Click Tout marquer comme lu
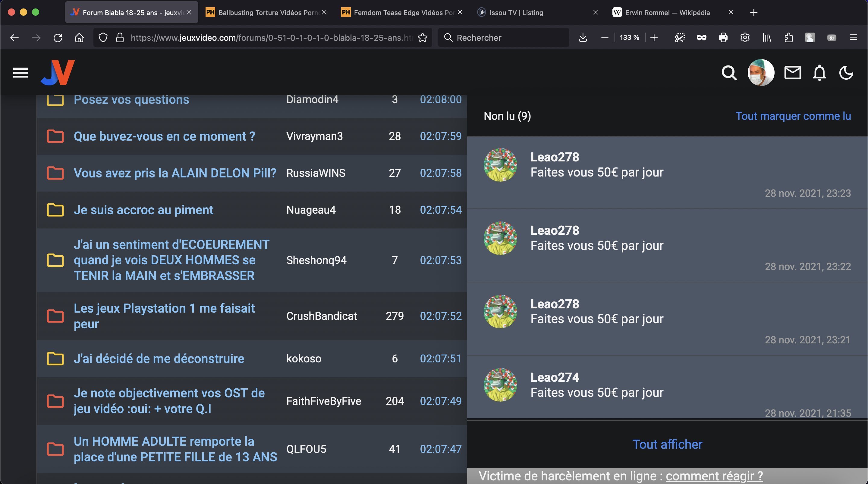The width and height of the screenshot is (868, 484). coord(793,116)
